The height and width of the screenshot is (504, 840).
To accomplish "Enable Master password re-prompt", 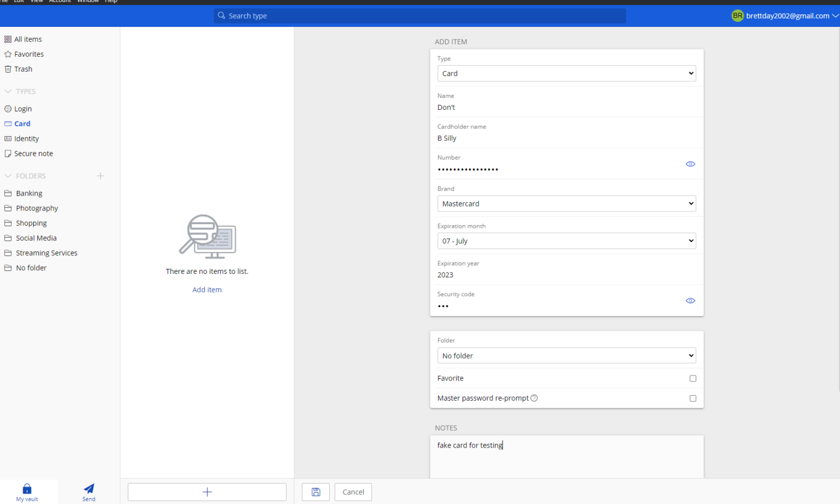I will [693, 398].
